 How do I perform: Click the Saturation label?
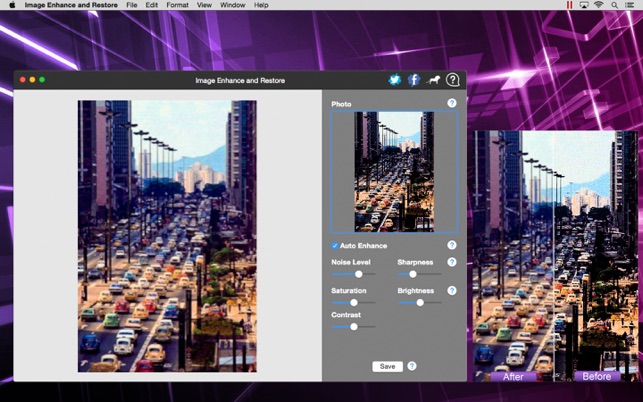coord(349,290)
